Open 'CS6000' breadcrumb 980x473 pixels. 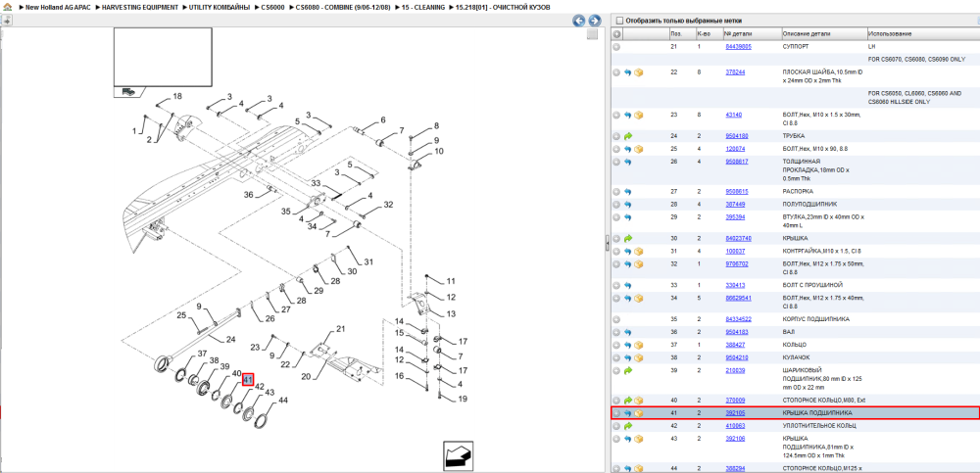click(x=272, y=7)
